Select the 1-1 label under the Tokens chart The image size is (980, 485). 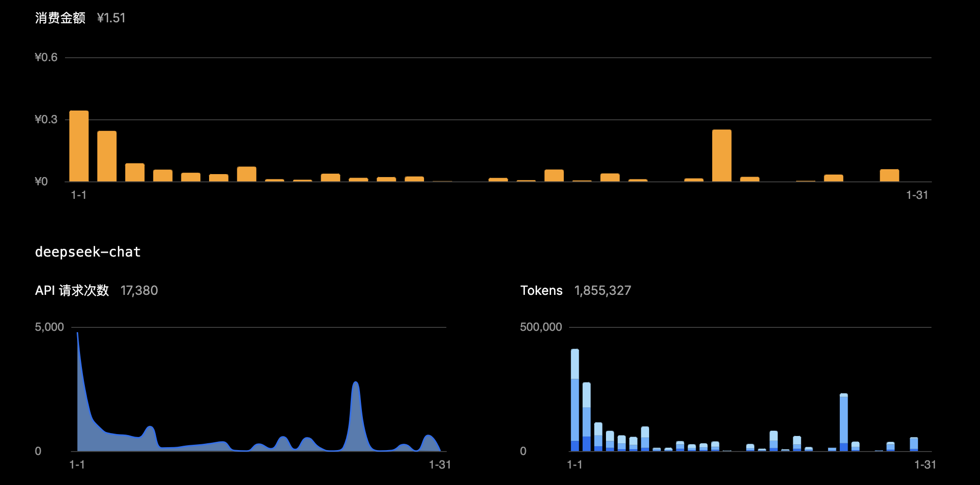[x=575, y=465]
